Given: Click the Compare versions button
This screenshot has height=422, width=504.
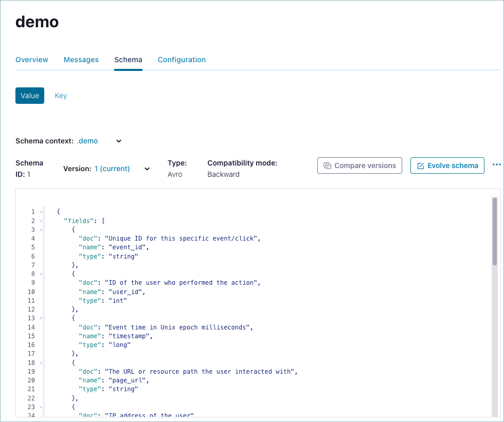Looking at the screenshot, I should 359,166.
